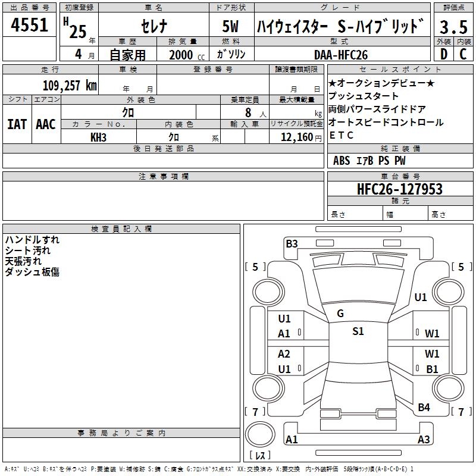
Task: Click the ★オークションデビュー★ sales point
Action: point(381,83)
